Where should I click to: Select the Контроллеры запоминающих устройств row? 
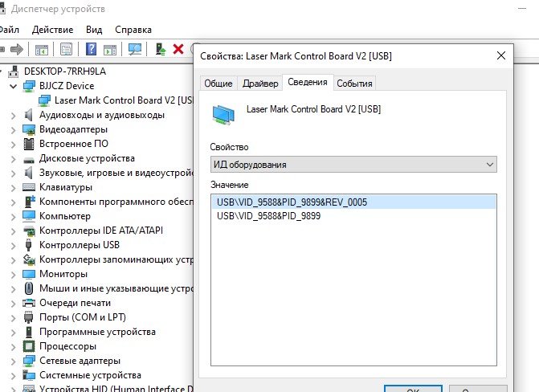116,259
